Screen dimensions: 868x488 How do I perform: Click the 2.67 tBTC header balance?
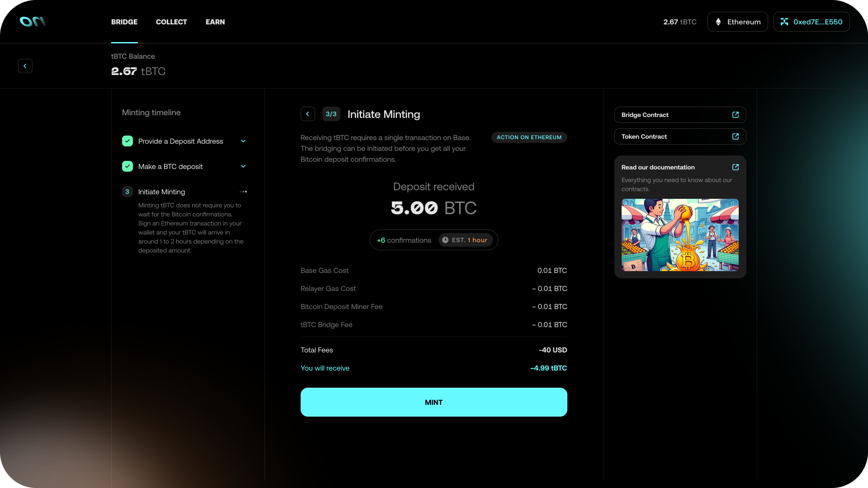coord(680,22)
